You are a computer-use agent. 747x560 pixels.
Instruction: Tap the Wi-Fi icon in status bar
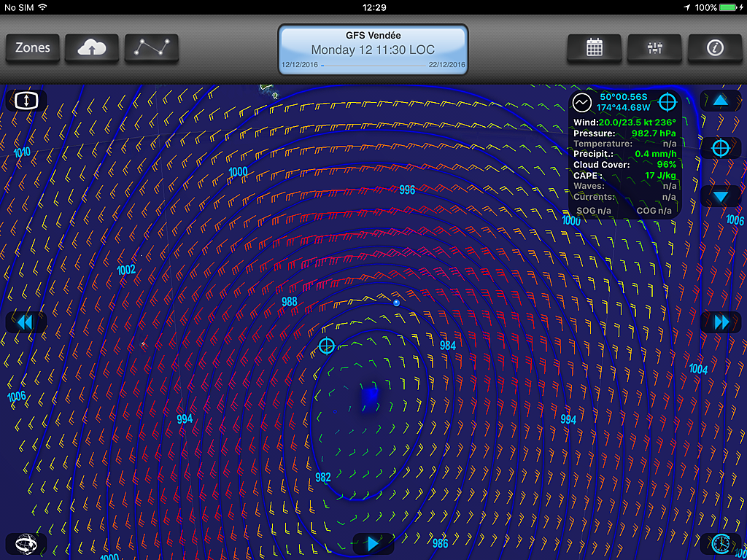(x=43, y=7)
